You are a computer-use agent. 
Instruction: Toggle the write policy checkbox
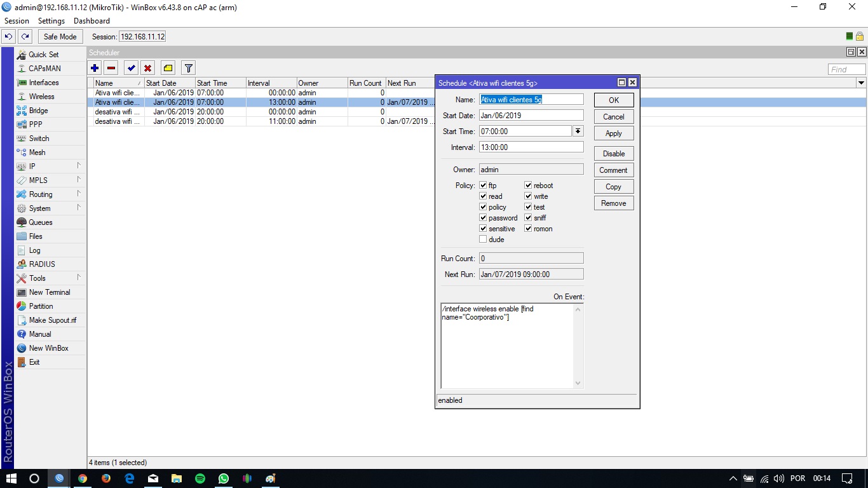coord(528,196)
